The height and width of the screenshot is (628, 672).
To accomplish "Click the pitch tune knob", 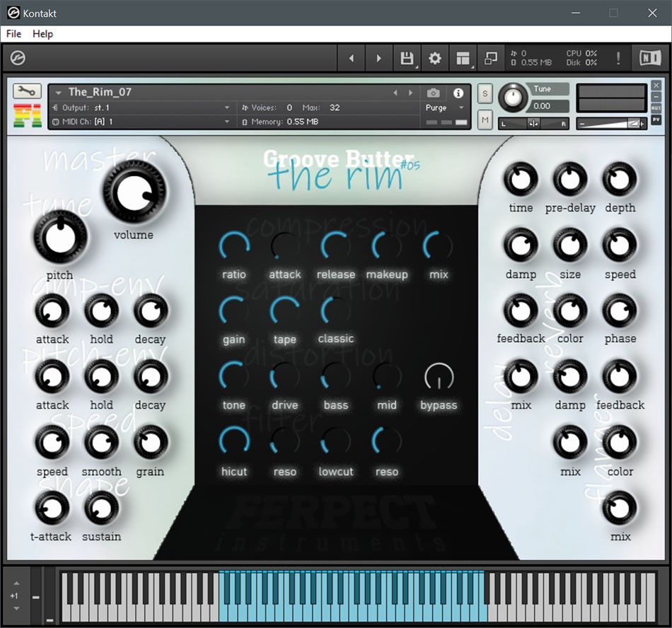I will [60, 238].
